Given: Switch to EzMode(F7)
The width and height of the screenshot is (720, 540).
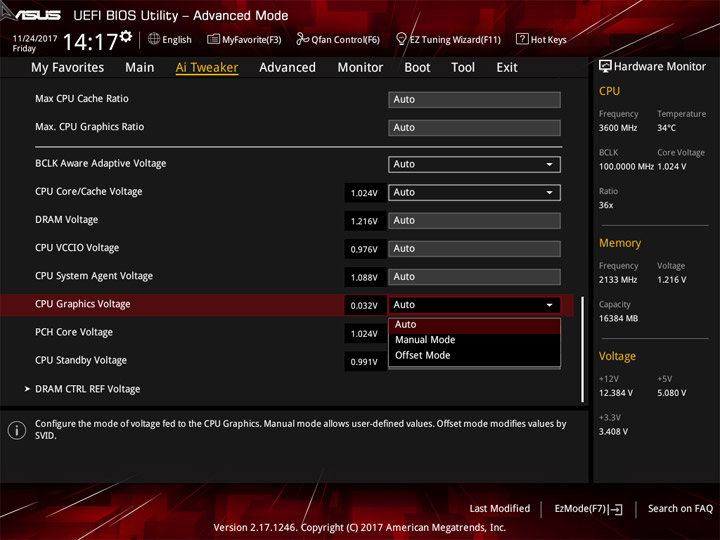Looking at the screenshot, I should click(588, 509).
